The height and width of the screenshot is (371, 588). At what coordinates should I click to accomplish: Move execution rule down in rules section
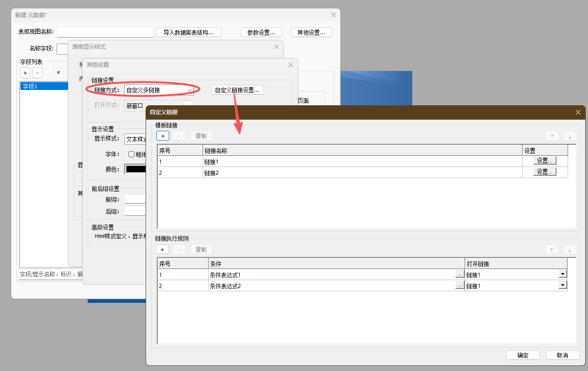coord(569,249)
